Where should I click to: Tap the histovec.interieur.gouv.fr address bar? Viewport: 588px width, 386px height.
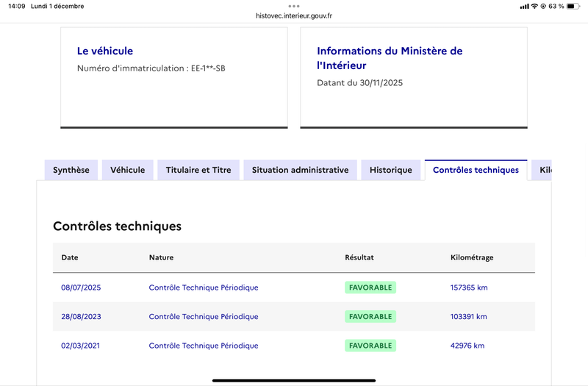click(294, 15)
